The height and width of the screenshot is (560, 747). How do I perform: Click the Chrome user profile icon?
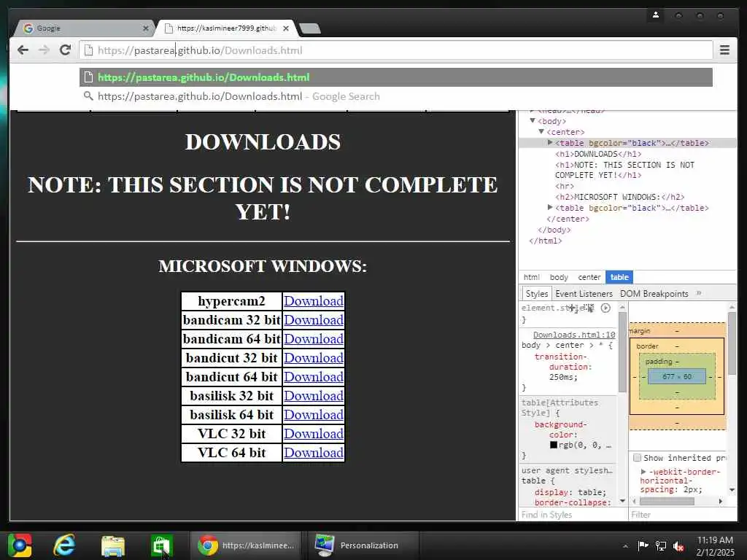coord(656,15)
